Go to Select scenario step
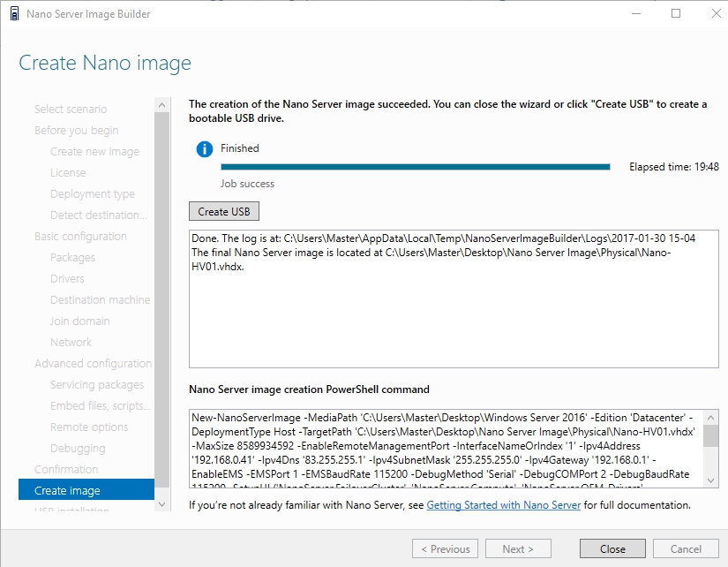 point(71,109)
